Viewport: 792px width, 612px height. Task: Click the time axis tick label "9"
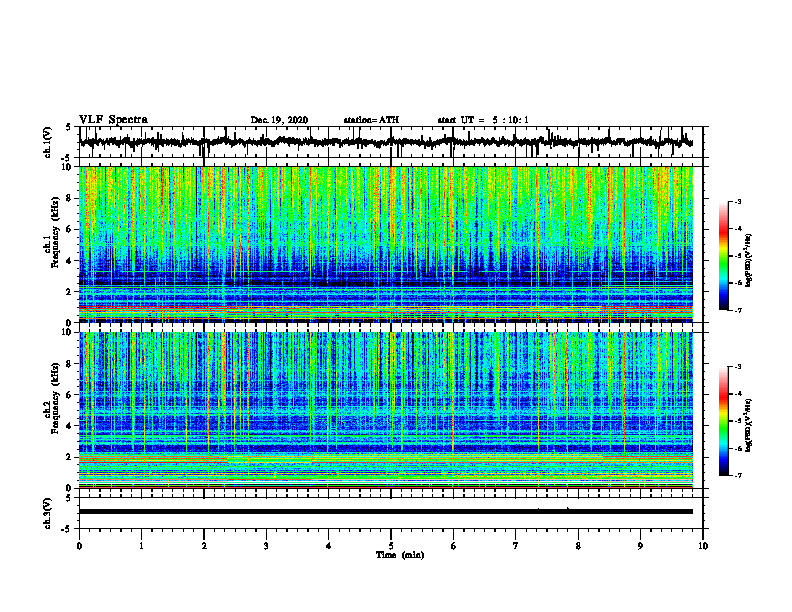coord(640,546)
